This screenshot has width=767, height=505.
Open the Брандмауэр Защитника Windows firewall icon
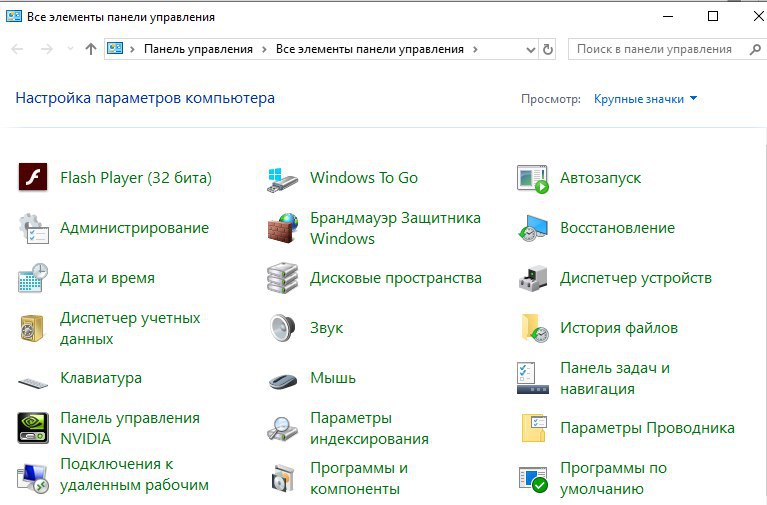283,228
